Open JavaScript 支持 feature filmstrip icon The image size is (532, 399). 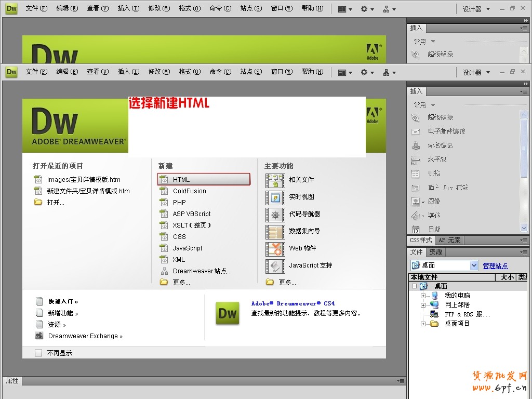(x=275, y=266)
